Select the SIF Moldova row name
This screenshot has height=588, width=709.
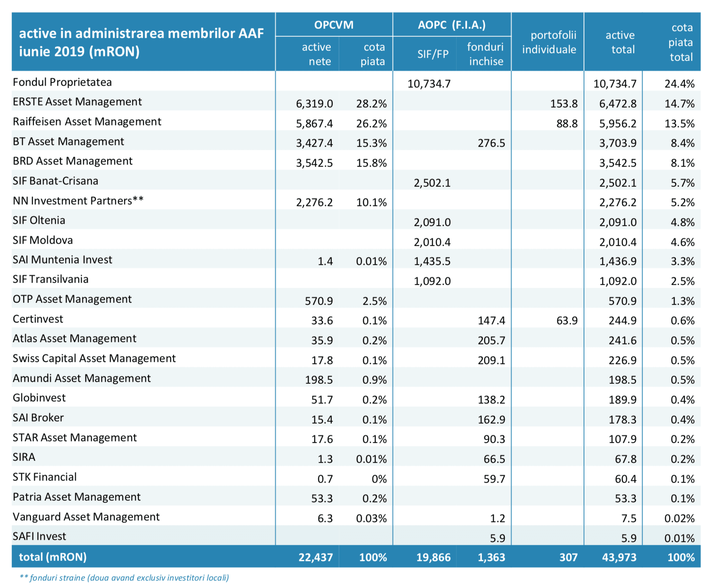pyautogui.click(x=43, y=240)
